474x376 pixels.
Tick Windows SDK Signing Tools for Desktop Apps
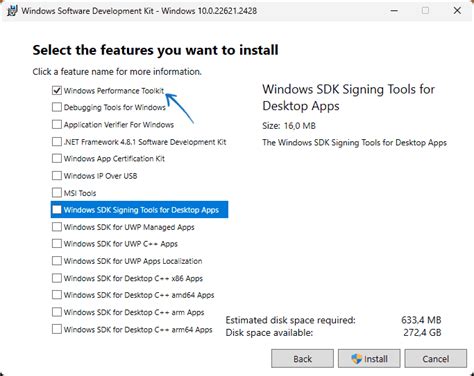click(57, 210)
